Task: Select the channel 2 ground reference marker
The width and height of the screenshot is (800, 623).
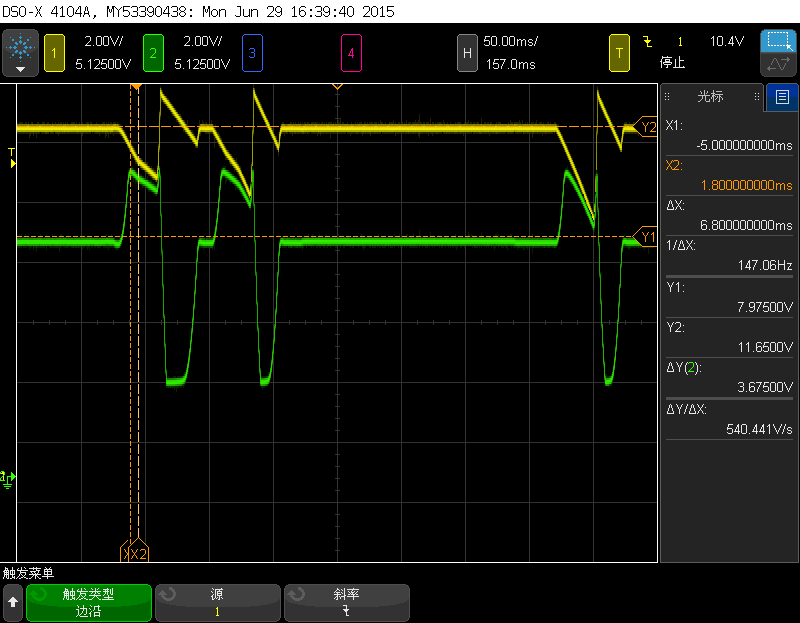Action: (x=8, y=479)
